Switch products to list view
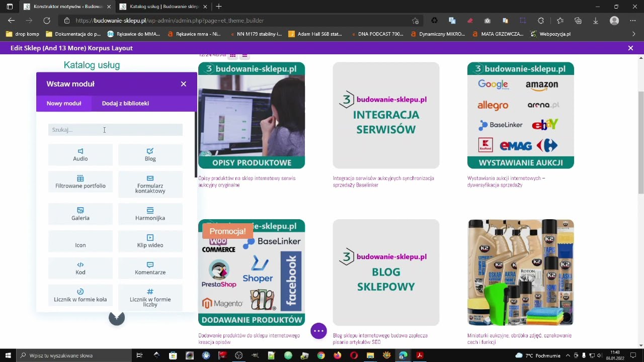The width and height of the screenshot is (644, 362). click(x=245, y=55)
